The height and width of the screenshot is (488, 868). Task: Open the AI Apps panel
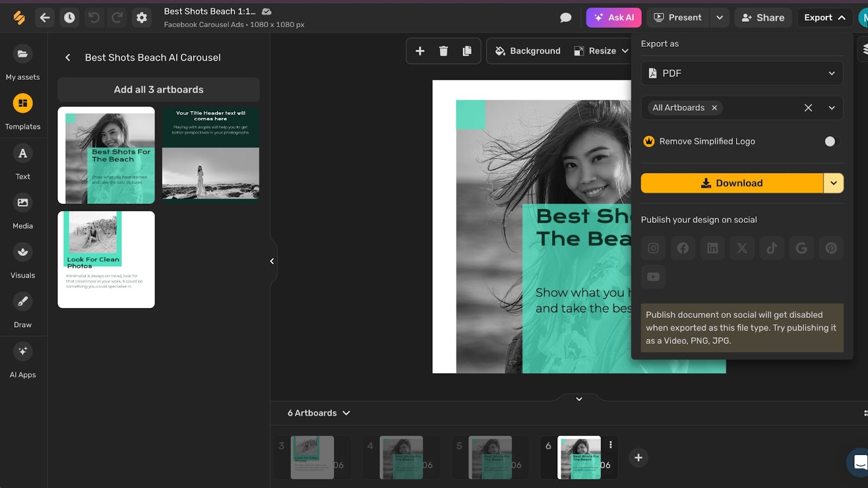tap(22, 359)
